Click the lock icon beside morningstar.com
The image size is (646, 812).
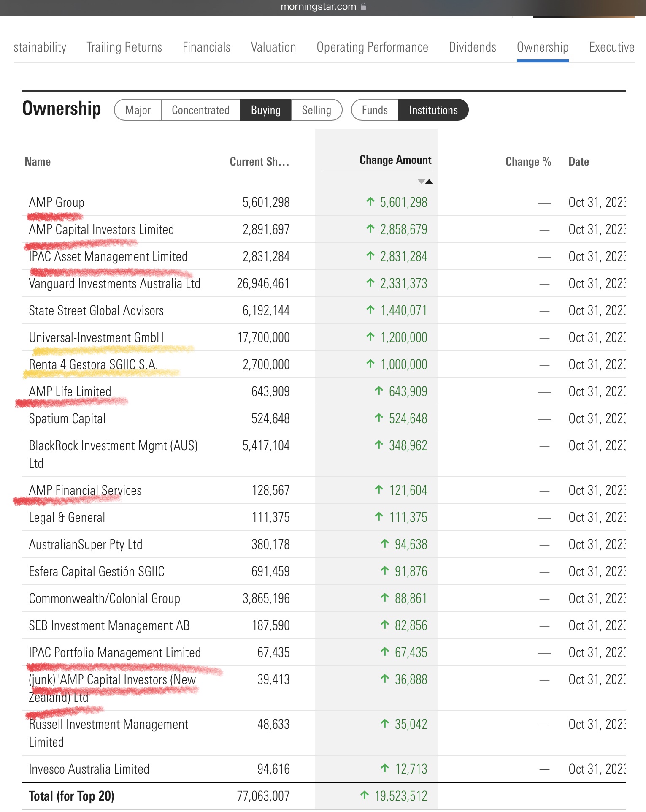pos(363,6)
